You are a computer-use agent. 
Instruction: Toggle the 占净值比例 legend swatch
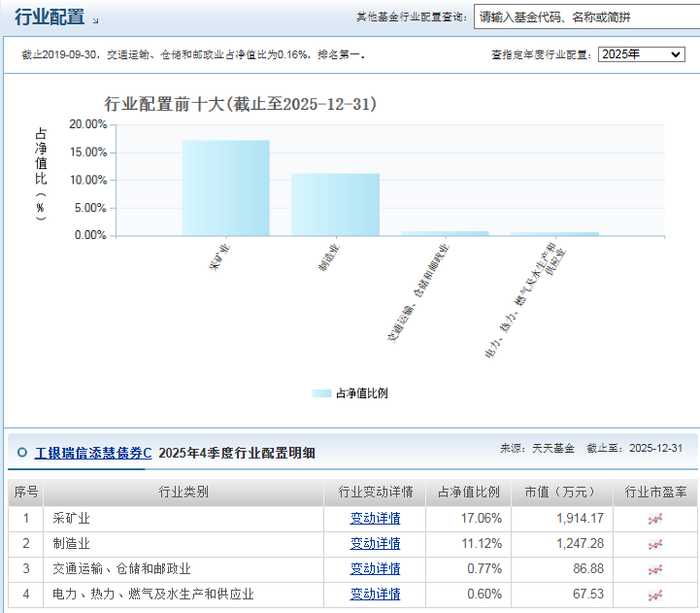(x=322, y=393)
